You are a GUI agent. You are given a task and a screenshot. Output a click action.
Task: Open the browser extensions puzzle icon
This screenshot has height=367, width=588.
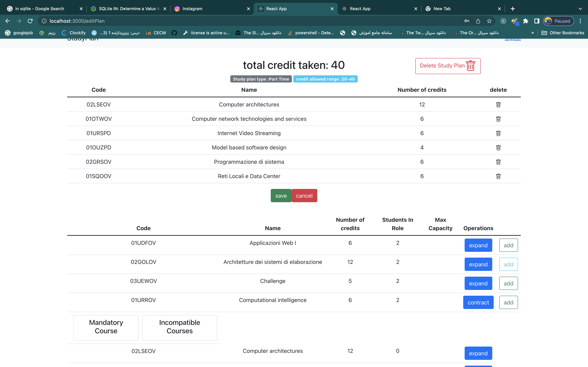[526, 21]
